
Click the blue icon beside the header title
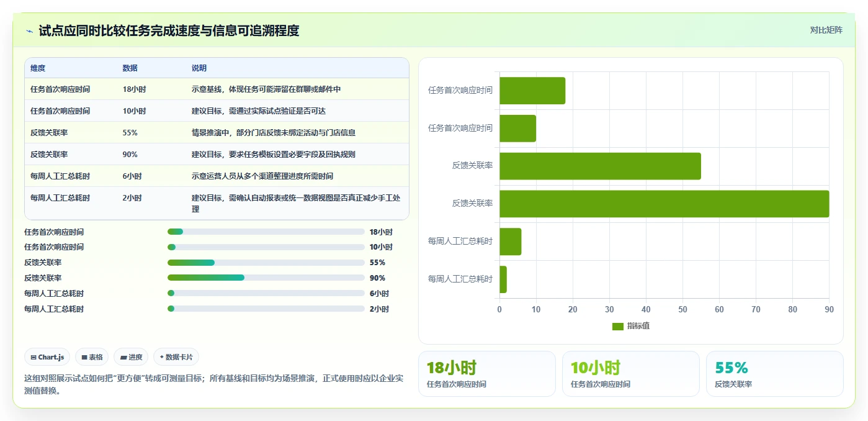click(29, 31)
